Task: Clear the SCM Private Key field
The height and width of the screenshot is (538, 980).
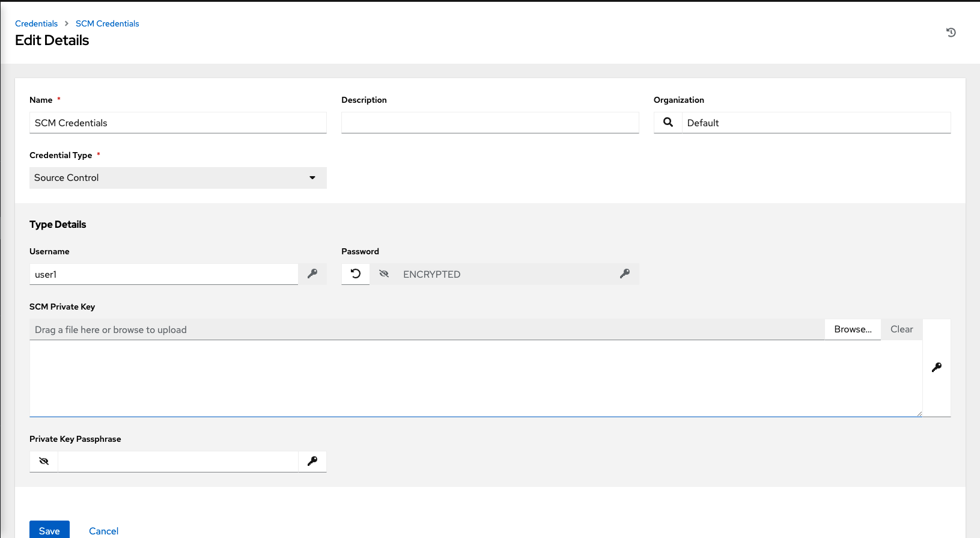Action: 901,329
